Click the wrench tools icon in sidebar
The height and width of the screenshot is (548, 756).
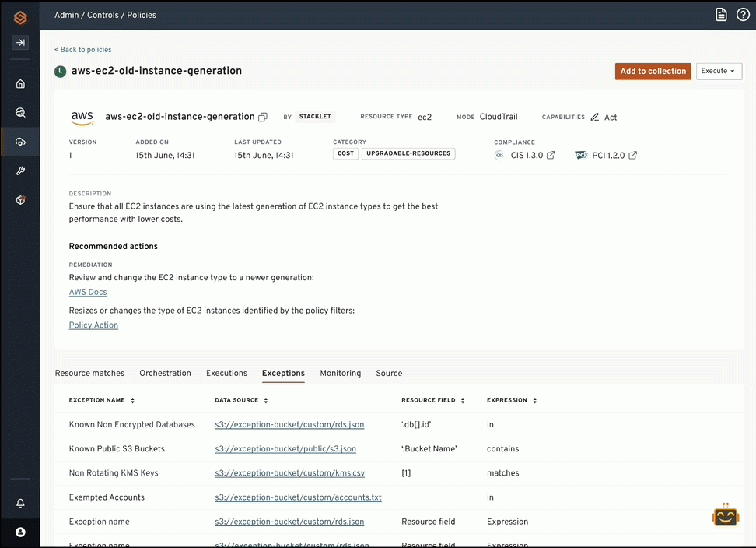click(20, 170)
